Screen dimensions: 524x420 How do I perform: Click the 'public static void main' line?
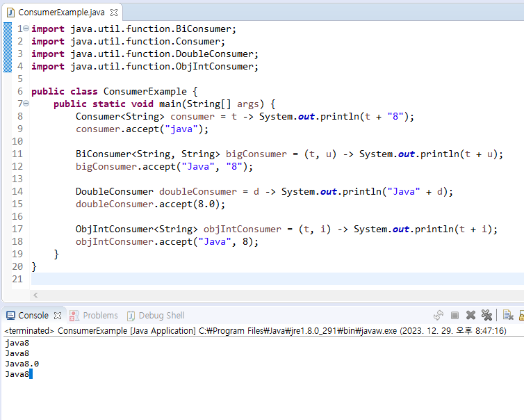click(x=164, y=104)
